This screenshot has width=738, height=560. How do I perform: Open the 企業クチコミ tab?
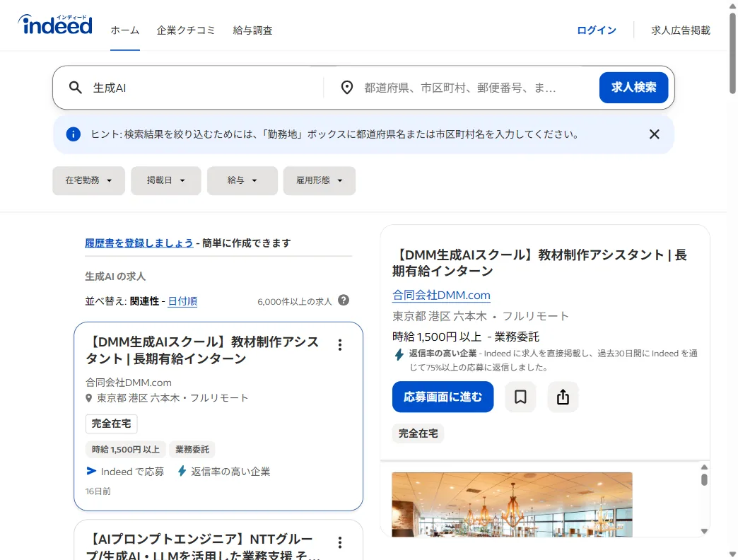185,30
